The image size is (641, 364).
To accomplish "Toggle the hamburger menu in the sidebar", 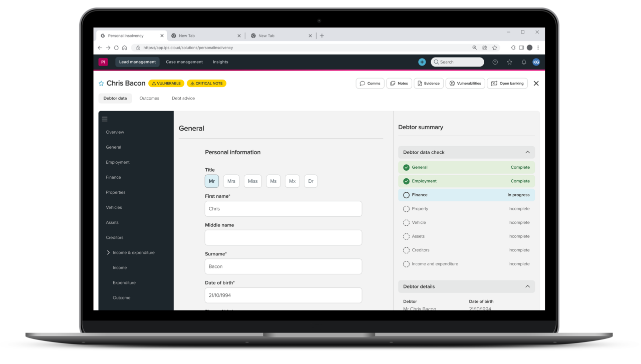I will (105, 119).
